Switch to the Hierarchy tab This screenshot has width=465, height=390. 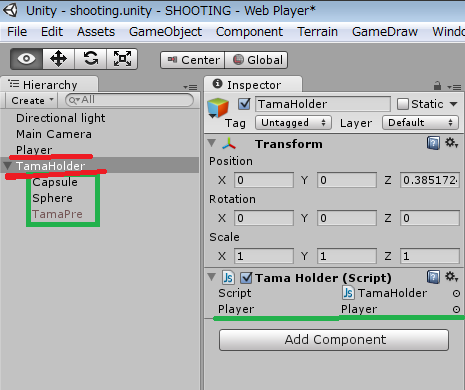point(49,85)
